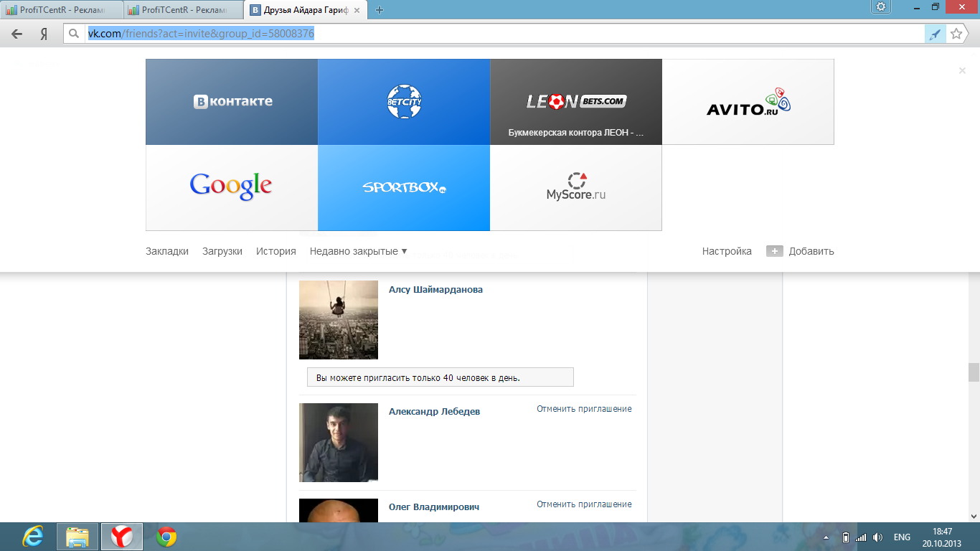Click the network signal tray icon
980x551 pixels.
(x=861, y=537)
